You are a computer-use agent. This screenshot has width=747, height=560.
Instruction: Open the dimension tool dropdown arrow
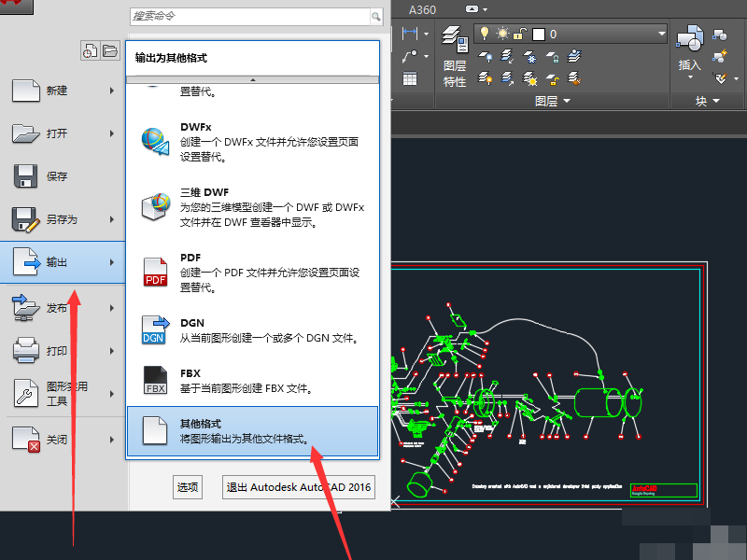point(427,34)
